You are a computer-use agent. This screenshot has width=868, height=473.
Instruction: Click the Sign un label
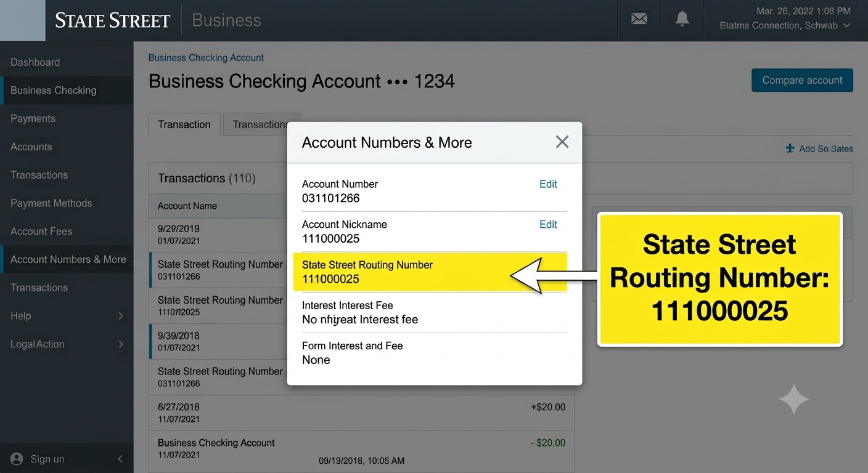(47, 459)
